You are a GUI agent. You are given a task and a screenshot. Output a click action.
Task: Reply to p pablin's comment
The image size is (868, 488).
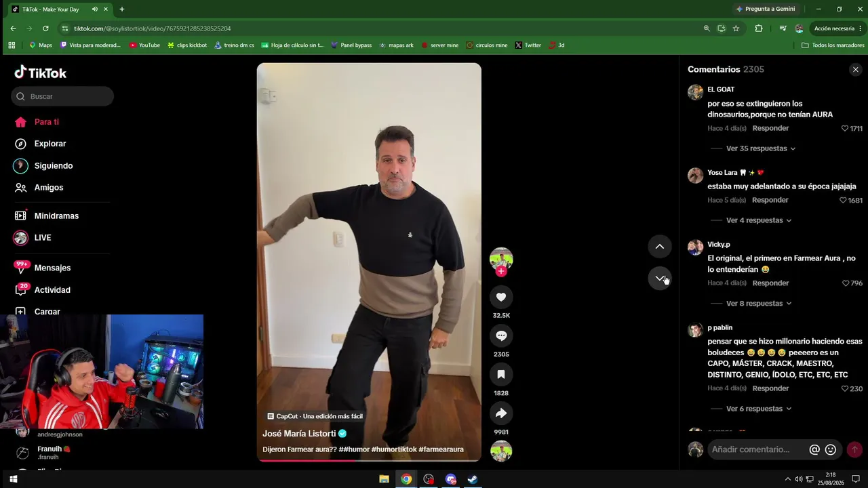pos(770,388)
